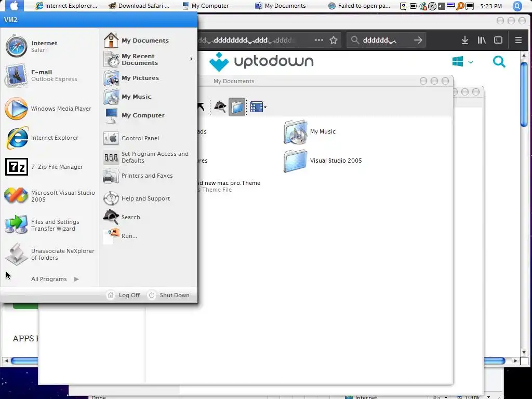The width and height of the screenshot is (532, 399).
Task: Select the My Music folder
Action: [310, 131]
